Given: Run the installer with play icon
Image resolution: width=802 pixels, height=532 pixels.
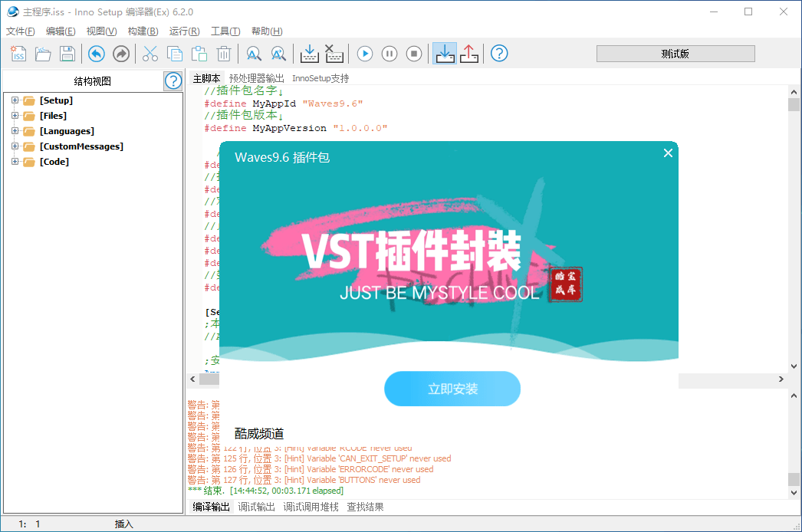Looking at the screenshot, I should pos(365,54).
